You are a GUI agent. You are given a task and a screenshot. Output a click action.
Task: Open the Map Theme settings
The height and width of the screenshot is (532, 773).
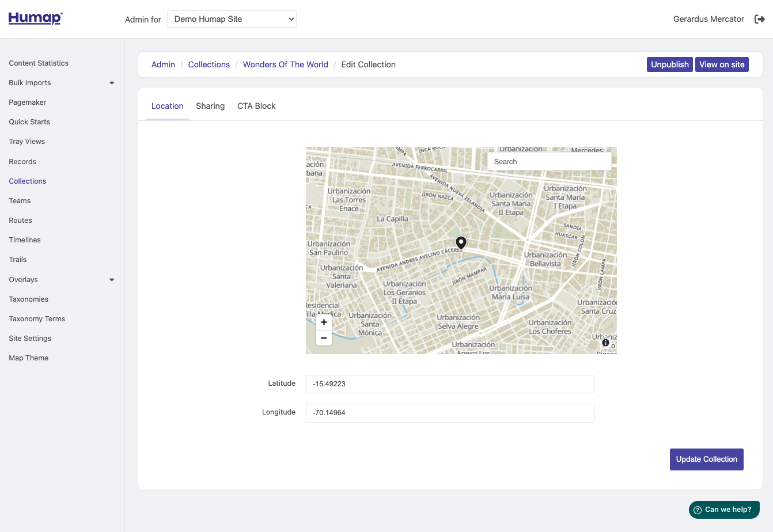[x=28, y=358]
